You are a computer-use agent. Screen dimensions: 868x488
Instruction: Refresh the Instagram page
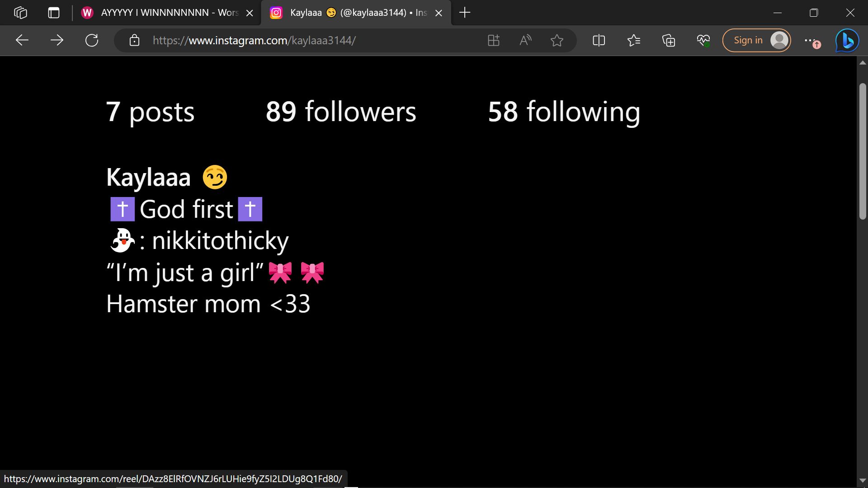click(92, 40)
